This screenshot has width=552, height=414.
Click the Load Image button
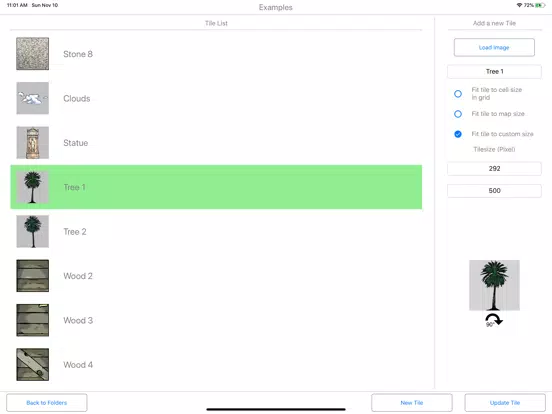tap(494, 48)
